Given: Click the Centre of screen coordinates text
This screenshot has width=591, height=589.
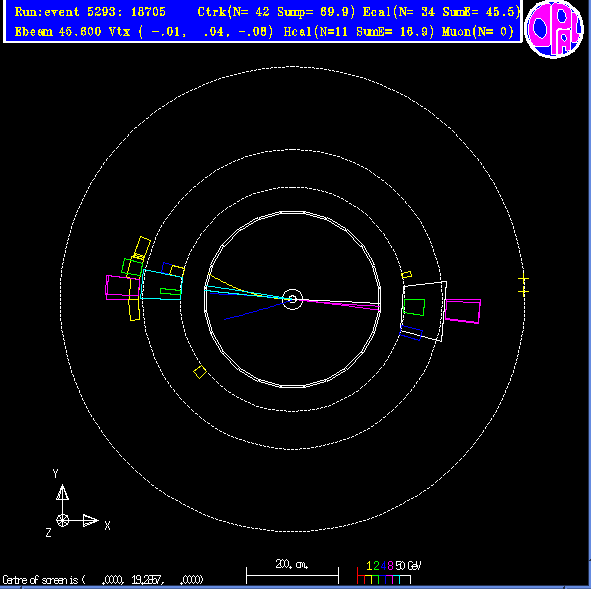Looking at the screenshot, I should pyautogui.click(x=103, y=580).
